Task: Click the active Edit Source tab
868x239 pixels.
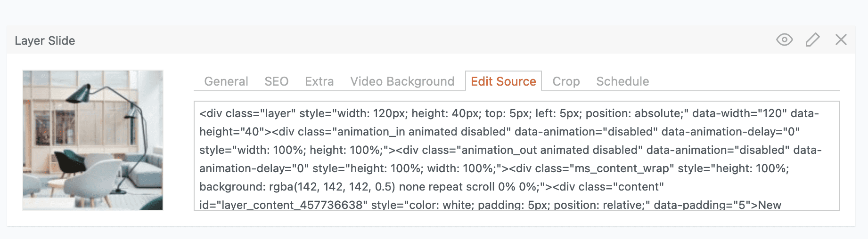Action: [503, 81]
